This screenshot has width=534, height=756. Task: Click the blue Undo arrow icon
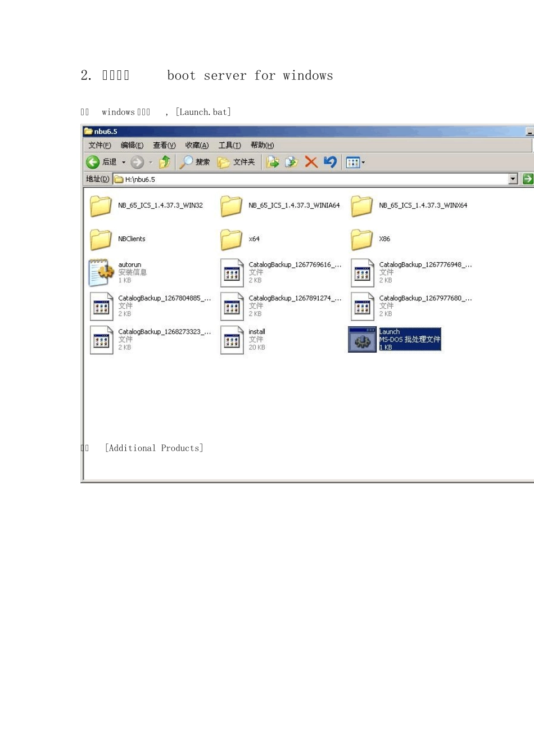[x=330, y=162]
